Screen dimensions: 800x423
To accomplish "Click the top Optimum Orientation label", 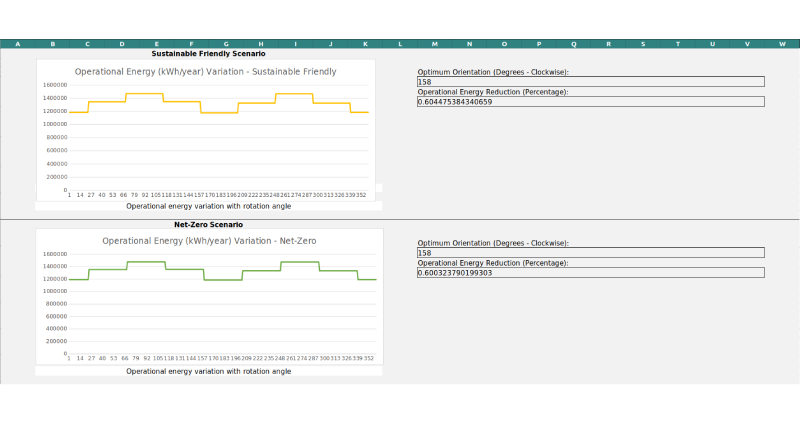I will 492,72.
